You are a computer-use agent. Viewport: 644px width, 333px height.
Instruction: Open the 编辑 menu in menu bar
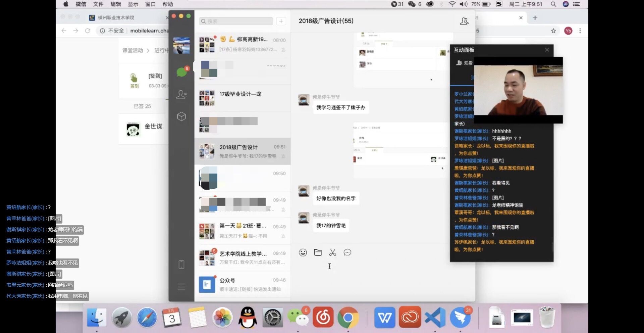point(115,4)
